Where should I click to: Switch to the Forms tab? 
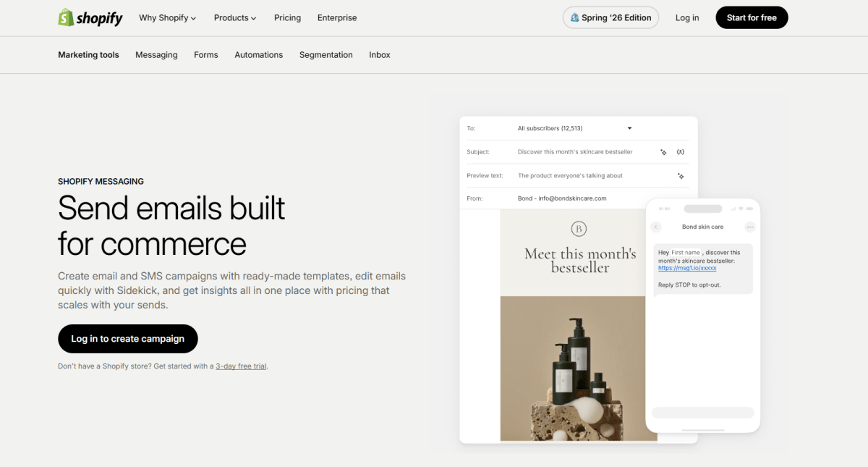pos(206,55)
